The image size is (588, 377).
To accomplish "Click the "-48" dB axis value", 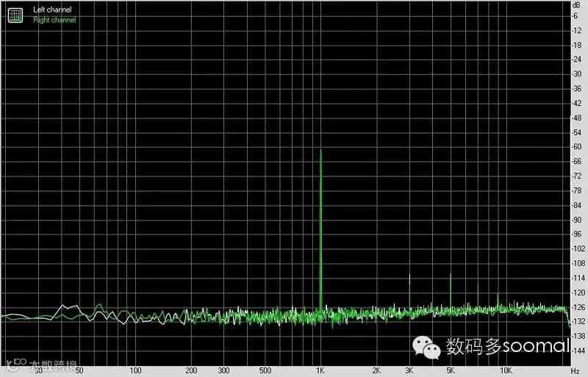I will pos(576,118).
